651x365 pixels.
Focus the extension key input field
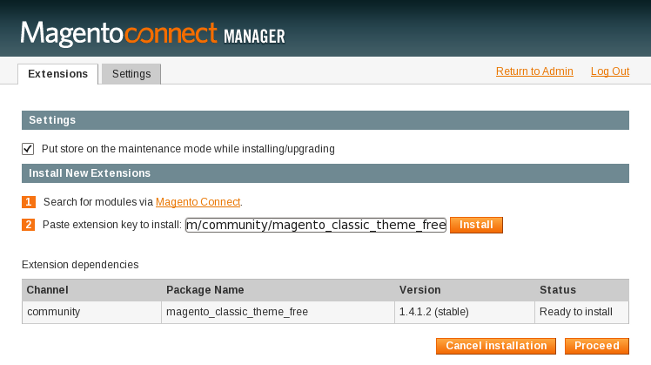click(316, 225)
